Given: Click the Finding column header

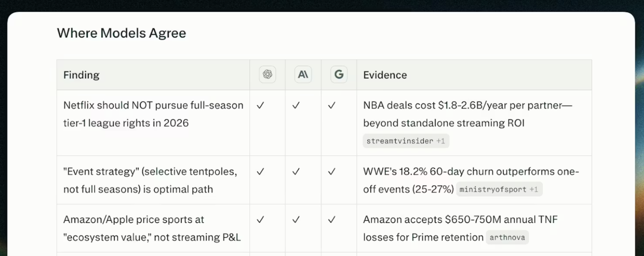Looking at the screenshot, I should (81, 75).
